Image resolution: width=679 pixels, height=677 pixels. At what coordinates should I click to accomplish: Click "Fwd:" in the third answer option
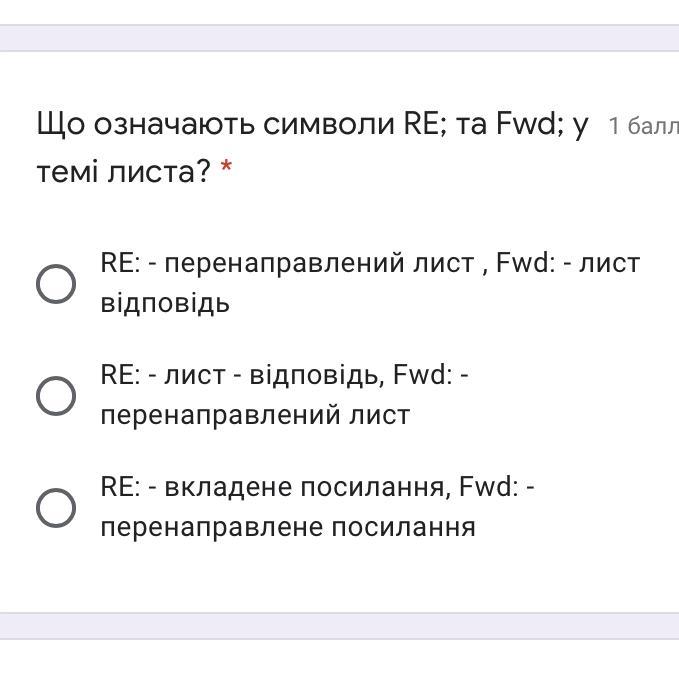click(488, 487)
